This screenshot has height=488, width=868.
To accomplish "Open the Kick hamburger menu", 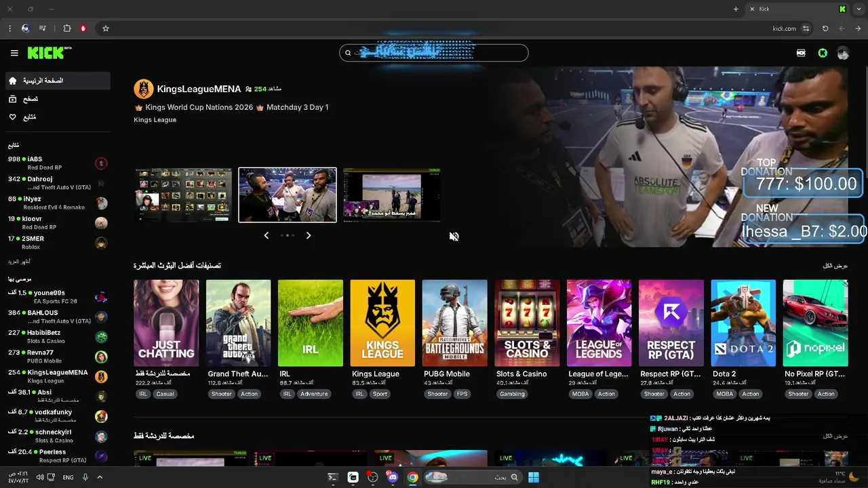I will (x=14, y=53).
